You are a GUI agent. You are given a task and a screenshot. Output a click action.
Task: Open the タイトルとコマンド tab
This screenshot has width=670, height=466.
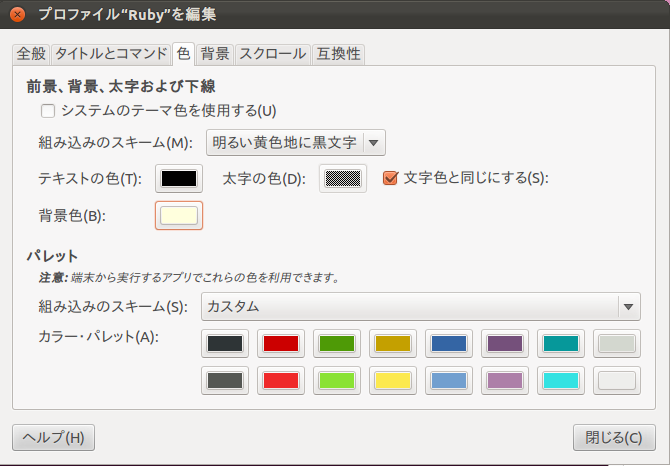pyautogui.click(x=111, y=54)
